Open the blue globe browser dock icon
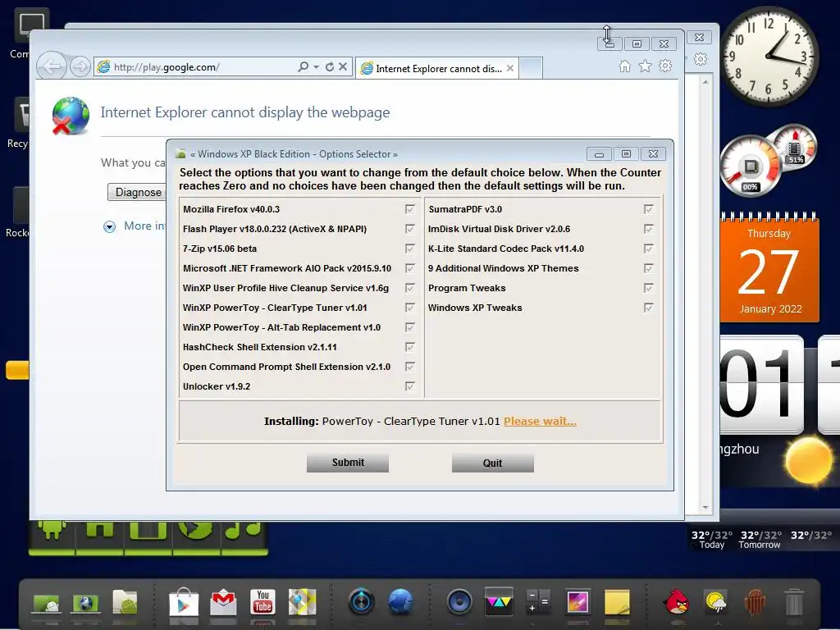Image resolution: width=840 pixels, height=630 pixels. tap(400, 601)
